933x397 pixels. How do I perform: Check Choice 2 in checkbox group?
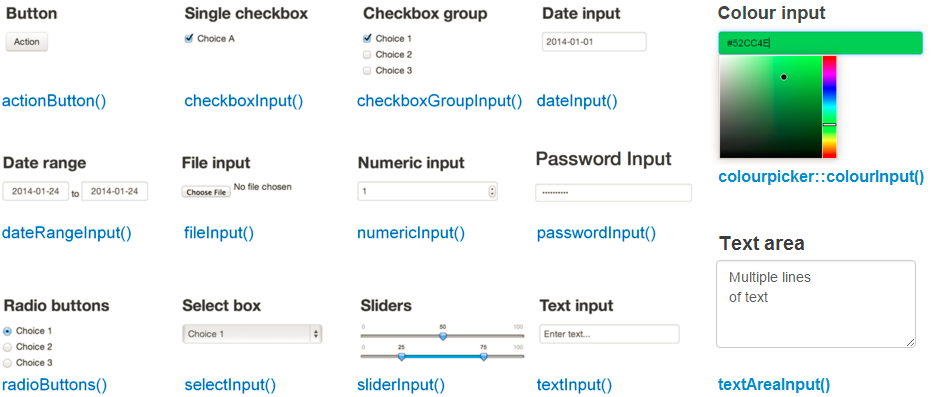tap(367, 55)
